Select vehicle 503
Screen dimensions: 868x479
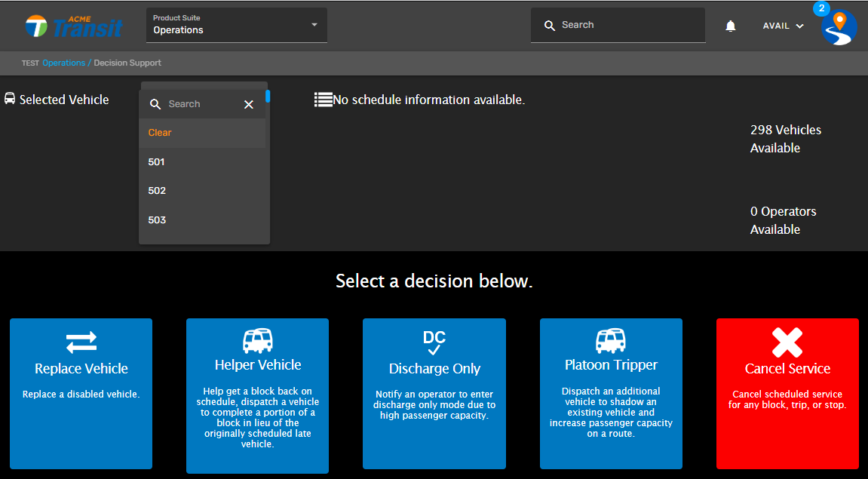click(203, 220)
